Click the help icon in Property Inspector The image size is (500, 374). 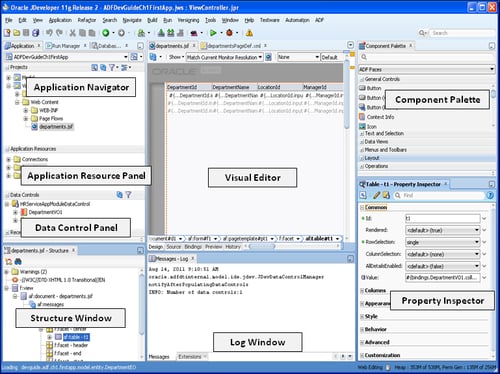point(490,195)
